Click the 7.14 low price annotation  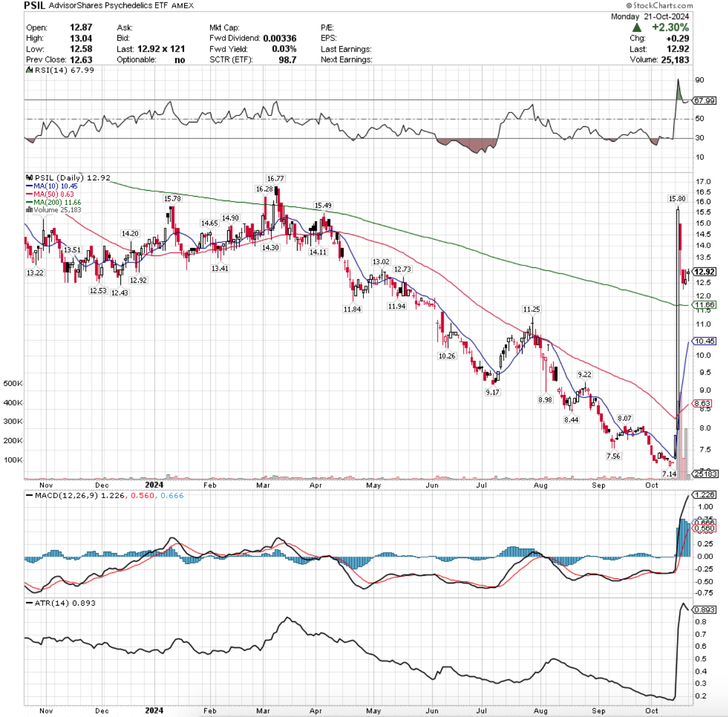click(x=669, y=474)
